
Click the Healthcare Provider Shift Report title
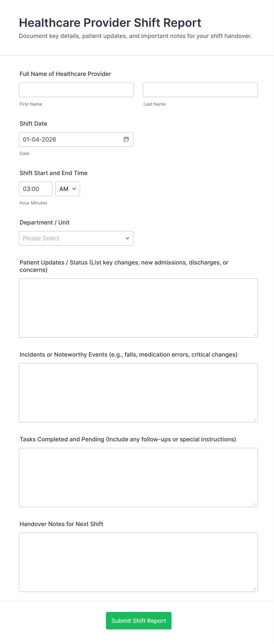tap(110, 23)
